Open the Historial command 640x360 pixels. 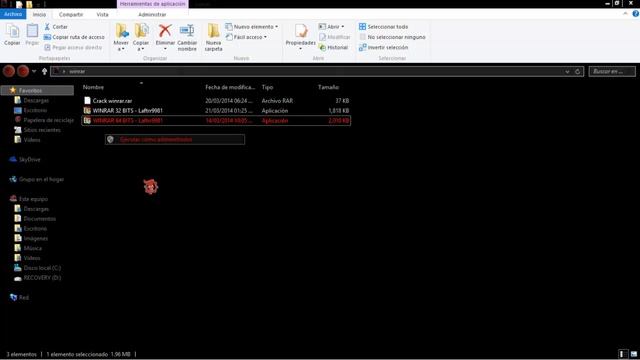[x=333, y=47]
